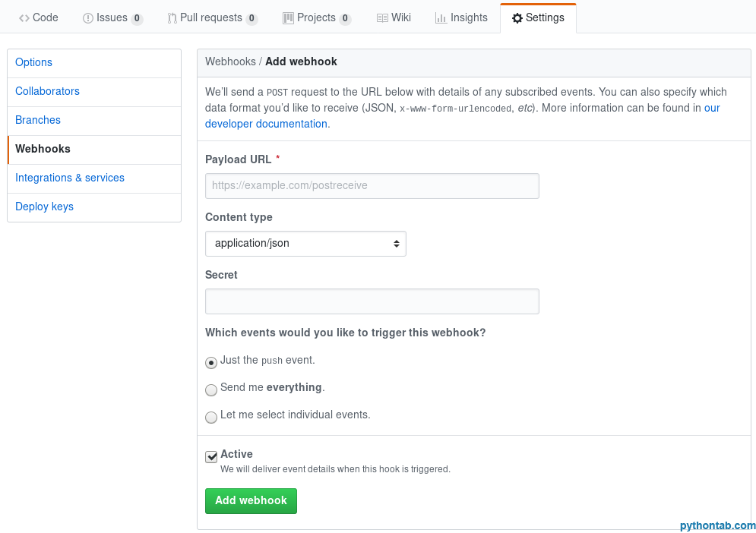Click the Issues count badge
The height and width of the screenshot is (533, 756).
[x=137, y=18]
